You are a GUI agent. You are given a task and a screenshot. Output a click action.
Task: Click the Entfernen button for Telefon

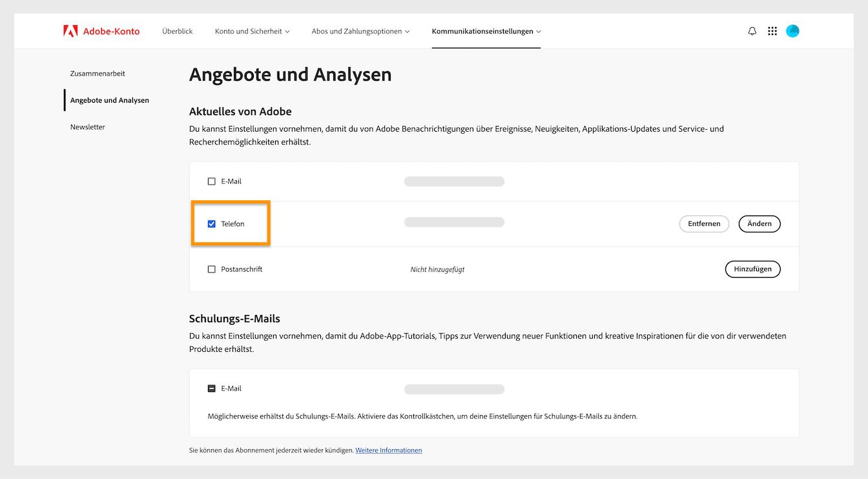click(x=704, y=224)
